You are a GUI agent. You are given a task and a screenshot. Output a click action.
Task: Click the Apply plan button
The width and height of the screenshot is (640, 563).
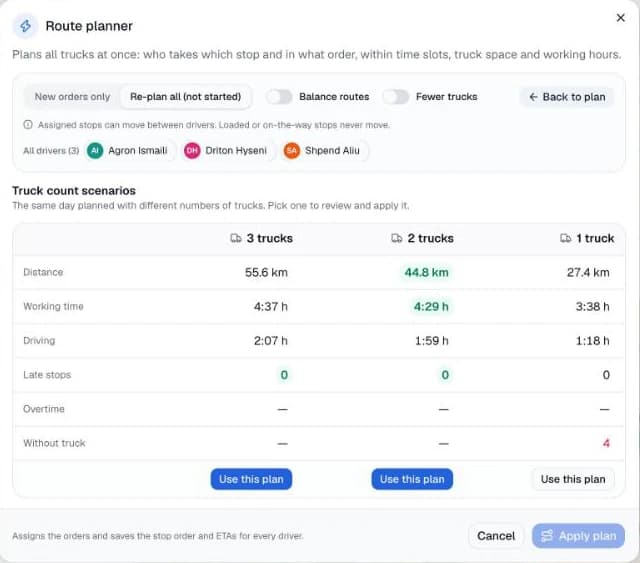[x=578, y=536]
